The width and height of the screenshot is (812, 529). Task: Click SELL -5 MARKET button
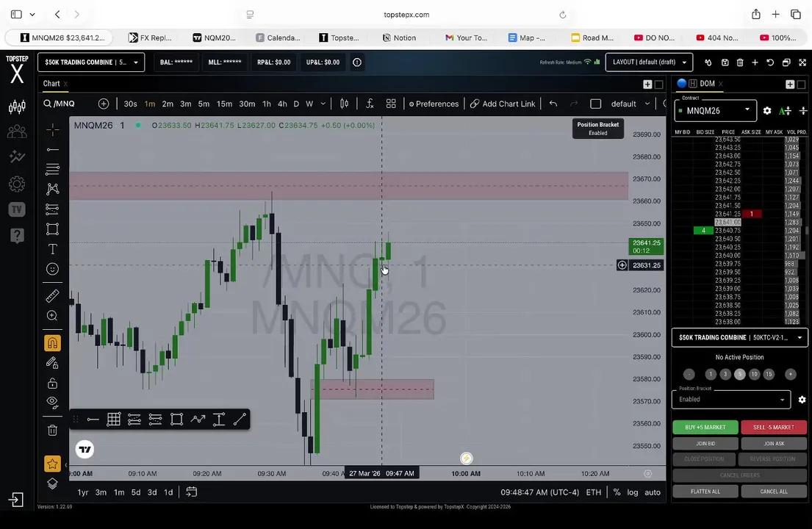pos(774,428)
